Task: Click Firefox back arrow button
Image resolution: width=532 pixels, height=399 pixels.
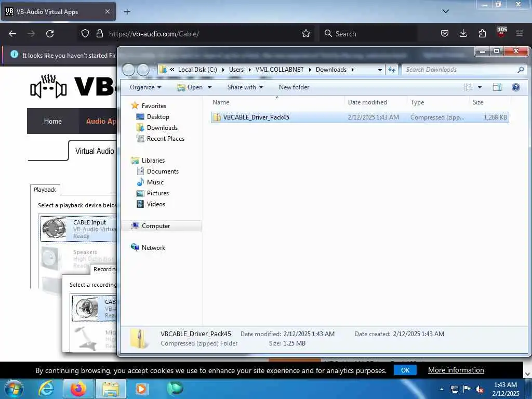Action: tap(12, 34)
